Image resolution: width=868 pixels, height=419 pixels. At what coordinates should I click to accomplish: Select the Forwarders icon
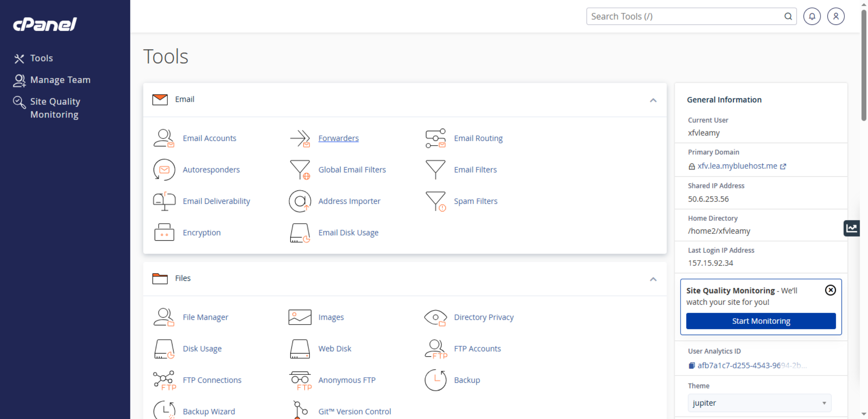click(300, 138)
